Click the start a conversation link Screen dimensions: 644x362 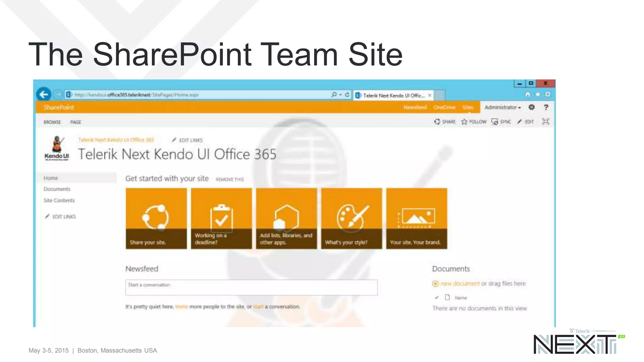click(x=258, y=306)
